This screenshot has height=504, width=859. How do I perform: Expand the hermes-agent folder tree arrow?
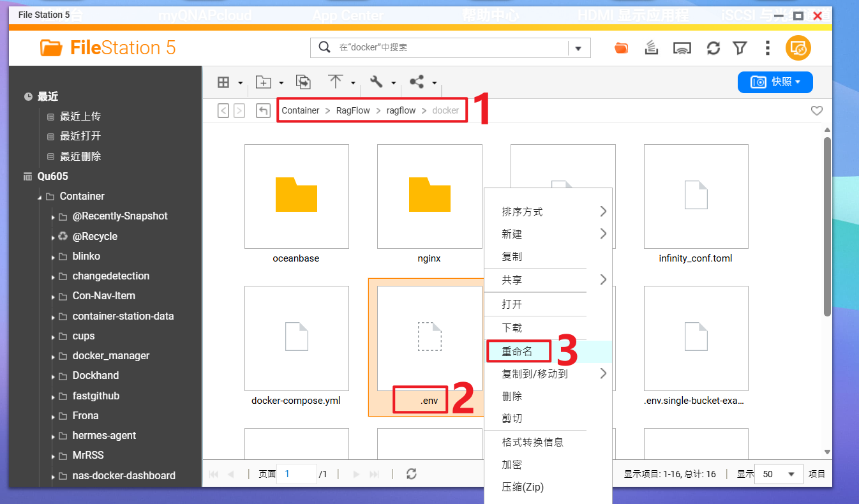pyautogui.click(x=54, y=436)
